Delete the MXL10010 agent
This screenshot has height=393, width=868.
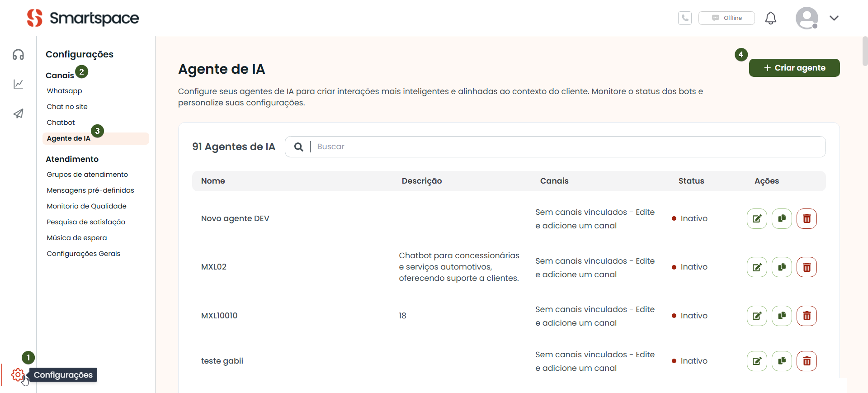click(x=807, y=316)
